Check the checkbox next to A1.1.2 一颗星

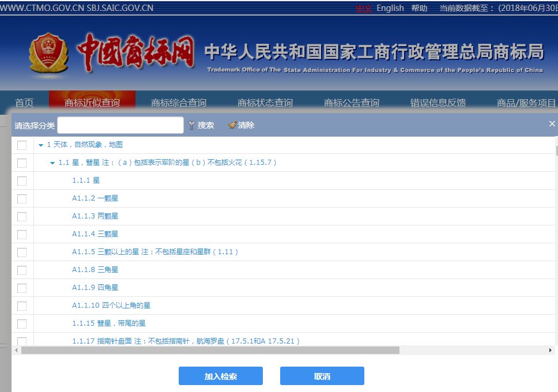click(22, 198)
